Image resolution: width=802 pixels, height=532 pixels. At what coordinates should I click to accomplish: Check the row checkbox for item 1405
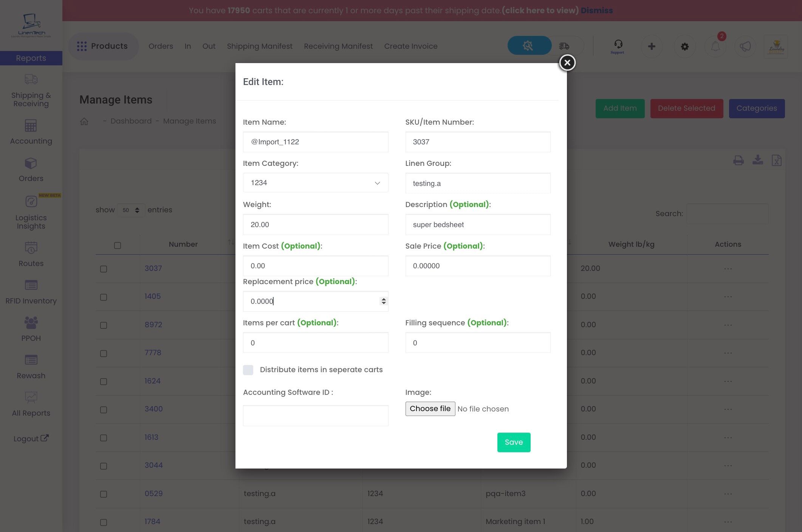(x=104, y=297)
